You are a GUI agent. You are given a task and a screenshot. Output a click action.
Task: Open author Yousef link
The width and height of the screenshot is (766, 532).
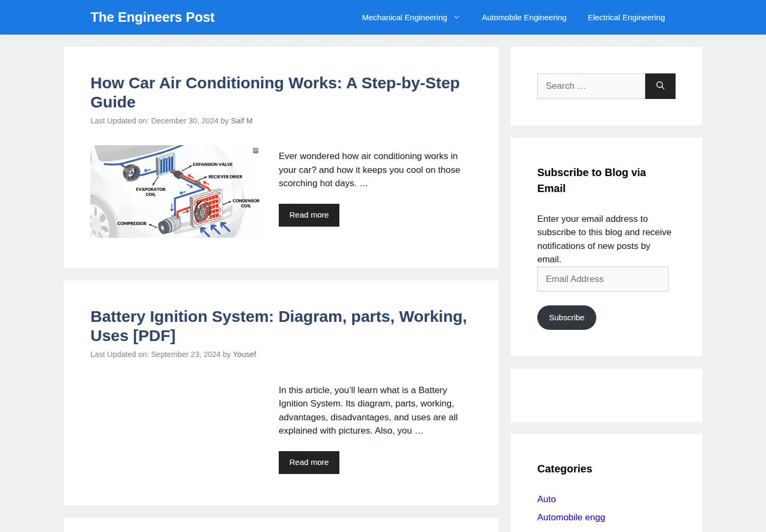click(x=245, y=354)
